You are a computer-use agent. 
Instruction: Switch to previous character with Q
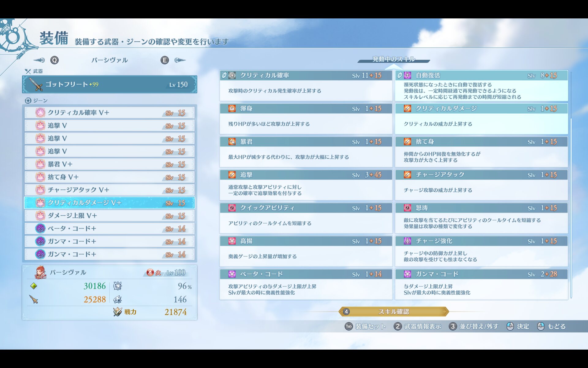tap(54, 60)
